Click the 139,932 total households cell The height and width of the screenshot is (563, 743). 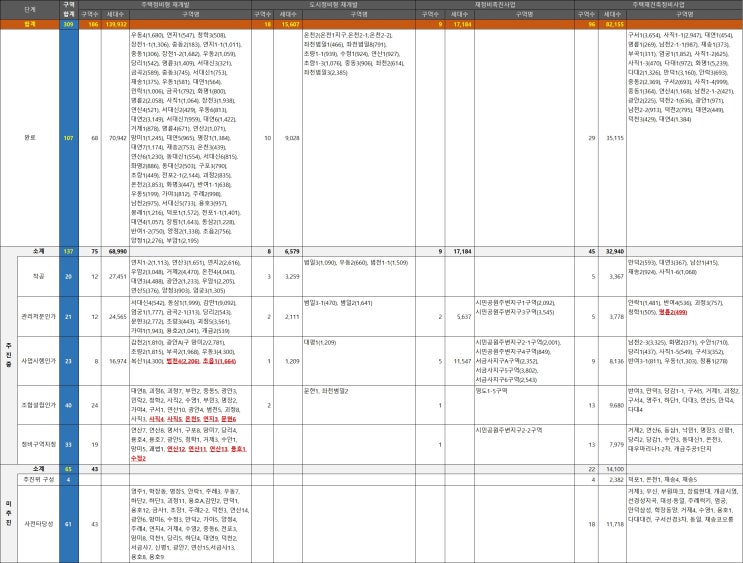coord(115,24)
